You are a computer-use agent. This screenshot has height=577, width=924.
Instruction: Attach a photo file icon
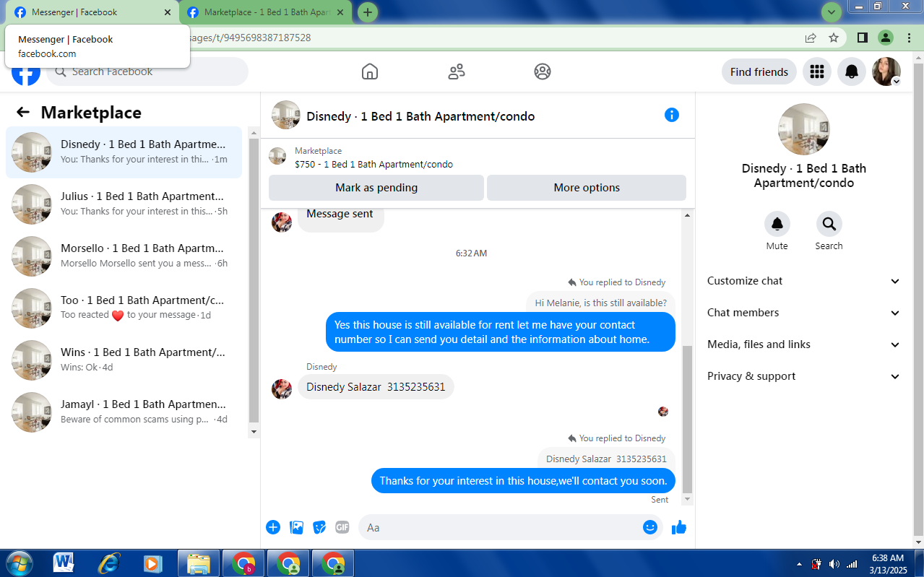pyautogui.click(x=296, y=527)
